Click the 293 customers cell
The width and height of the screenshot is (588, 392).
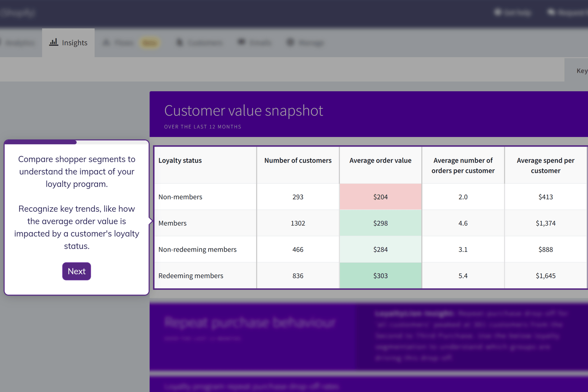[298, 197]
